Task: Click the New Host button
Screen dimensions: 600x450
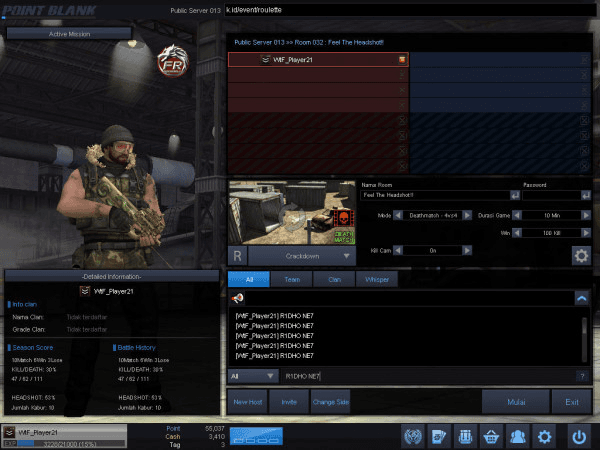Action: pyautogui.click(x=248, y=402)
